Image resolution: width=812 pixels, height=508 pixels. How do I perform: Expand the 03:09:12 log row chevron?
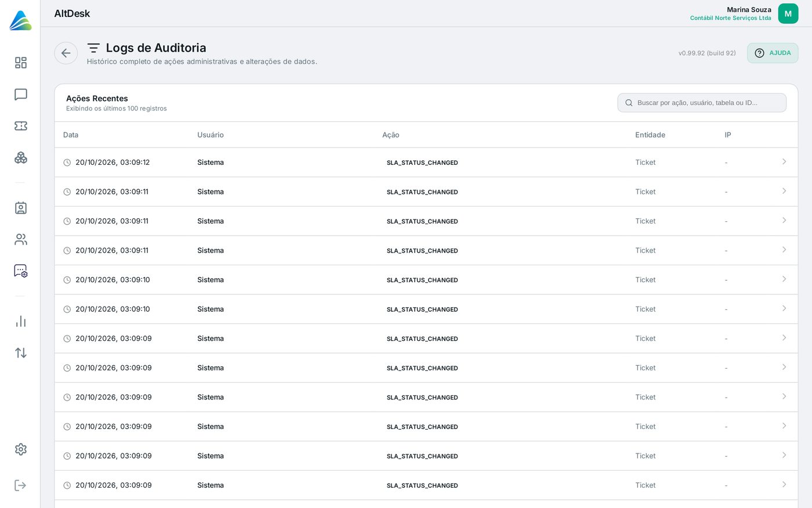[x=784, y=162]
